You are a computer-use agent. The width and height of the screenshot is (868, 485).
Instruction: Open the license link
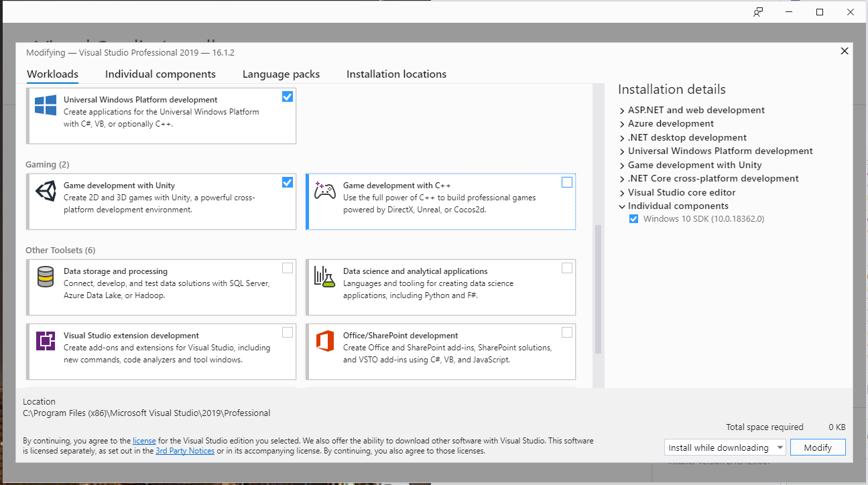click(x=144, y=441)
